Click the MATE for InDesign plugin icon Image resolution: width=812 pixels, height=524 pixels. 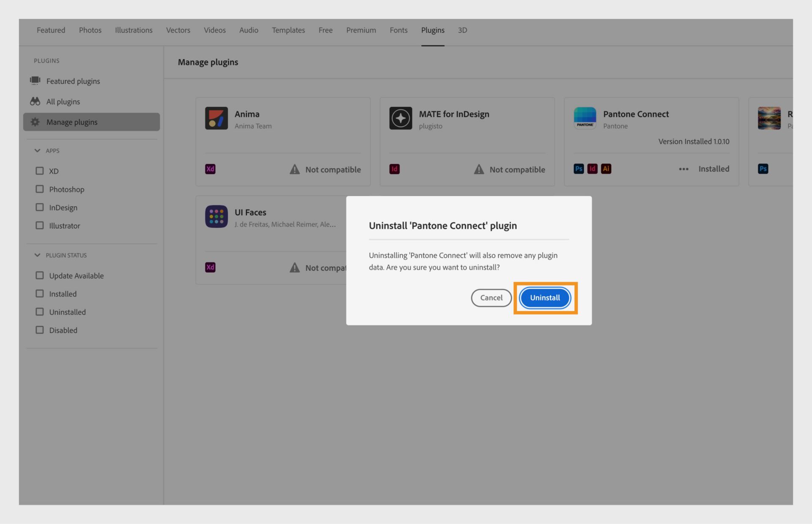coord(400,118)
